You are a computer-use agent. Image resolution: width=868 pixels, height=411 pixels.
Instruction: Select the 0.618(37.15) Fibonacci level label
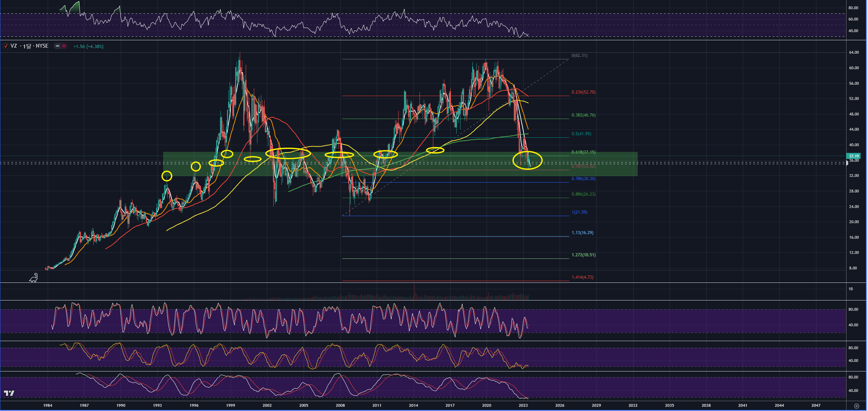tap(583, 152)
